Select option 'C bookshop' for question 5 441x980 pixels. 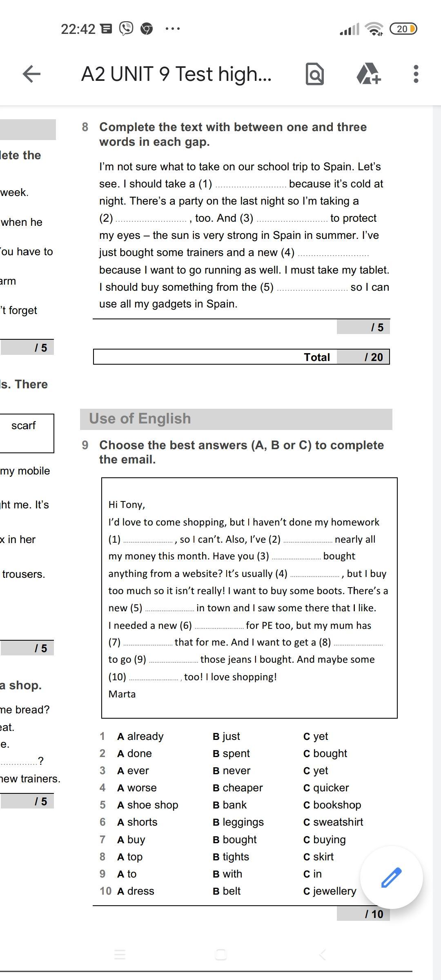332,805
